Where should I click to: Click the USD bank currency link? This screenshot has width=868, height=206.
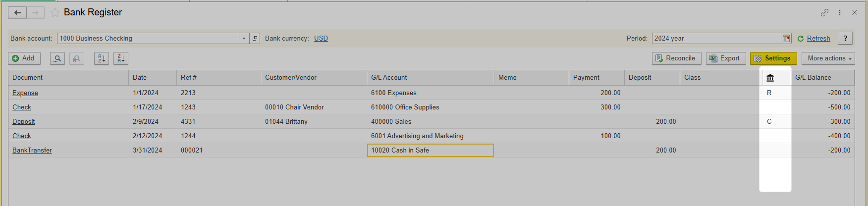[x=321, y=38]
